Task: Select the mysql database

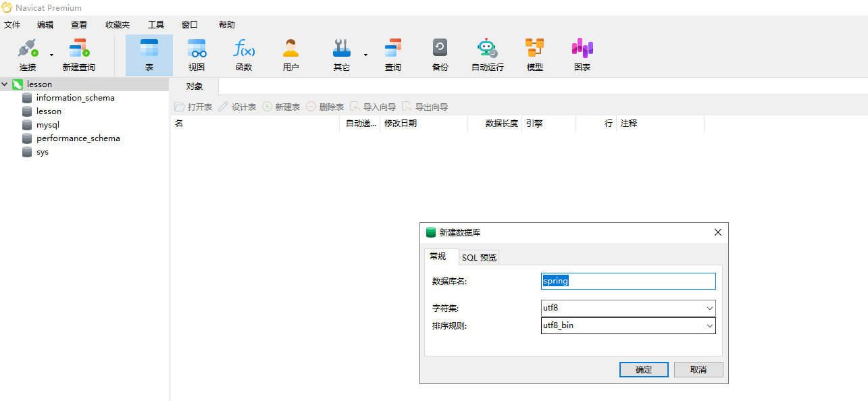Action: 48,125
